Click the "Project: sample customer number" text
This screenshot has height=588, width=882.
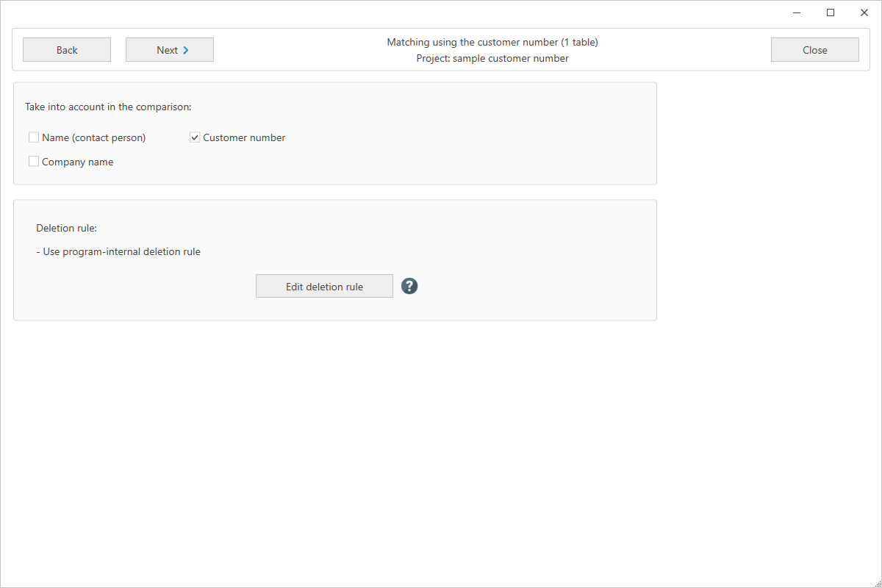(492, 58)
